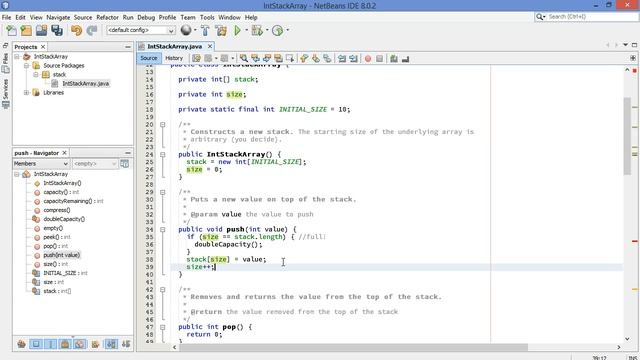
Task: Click the New File icon in main toolbar
Action: 11,30
